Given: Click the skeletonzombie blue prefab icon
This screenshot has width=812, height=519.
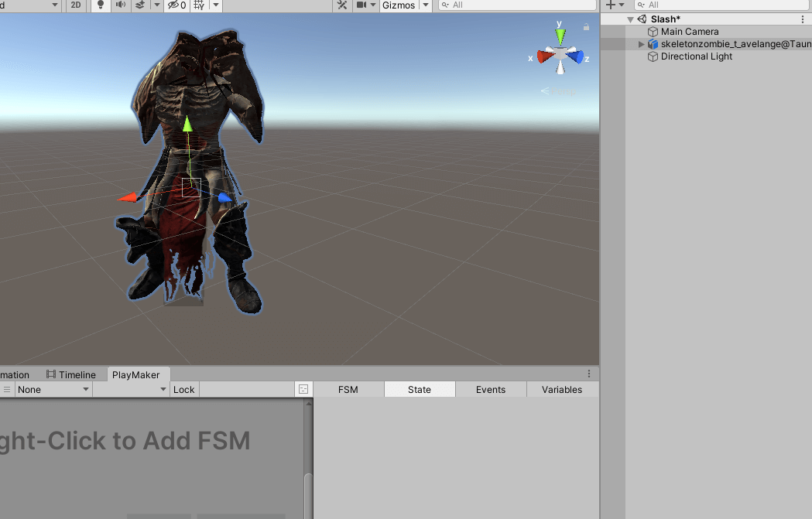Looking at the screenshot, I should [x=653, y=45].
